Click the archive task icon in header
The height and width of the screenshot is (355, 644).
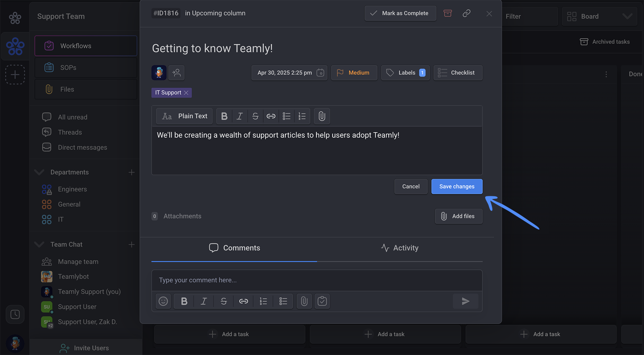tap(448, 13)
